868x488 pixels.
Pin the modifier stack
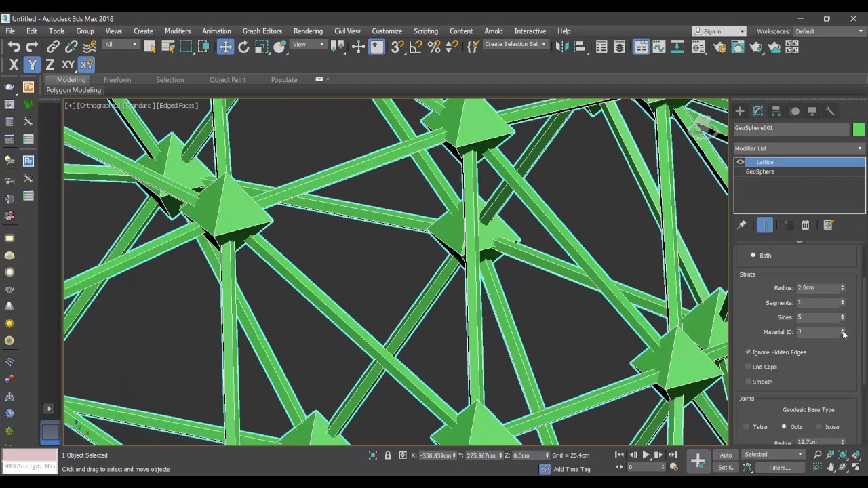[x=741, y=225]
